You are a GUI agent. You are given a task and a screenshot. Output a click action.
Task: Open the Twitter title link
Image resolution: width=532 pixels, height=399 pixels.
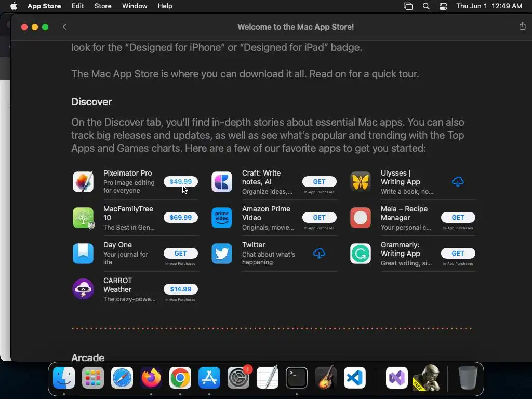[x=254, y=245]
